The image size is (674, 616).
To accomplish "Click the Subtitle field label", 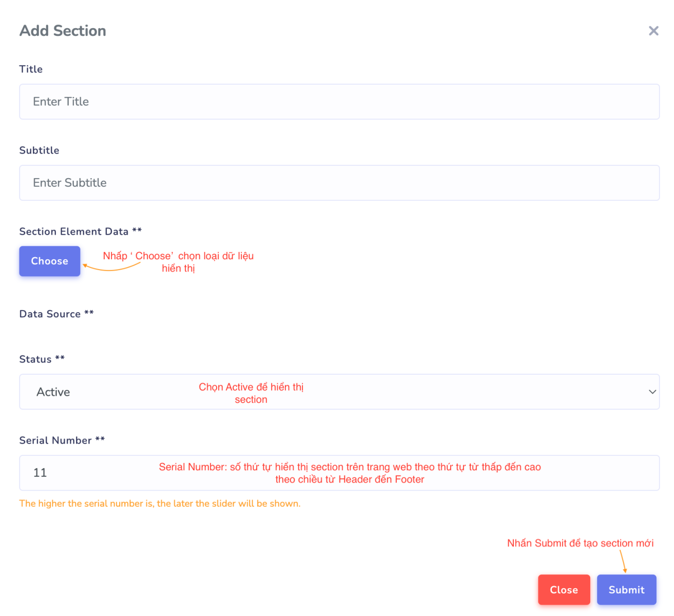I will 39,150.
